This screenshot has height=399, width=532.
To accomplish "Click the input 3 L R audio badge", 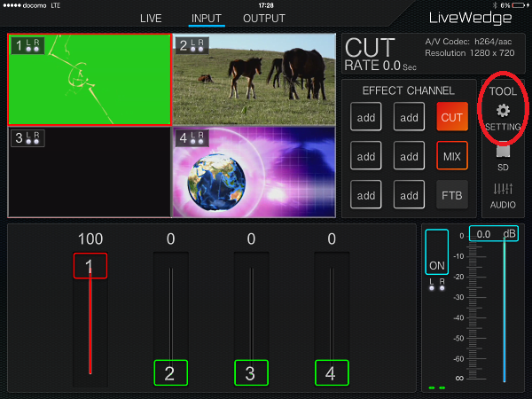I will (x=27, y=137).
